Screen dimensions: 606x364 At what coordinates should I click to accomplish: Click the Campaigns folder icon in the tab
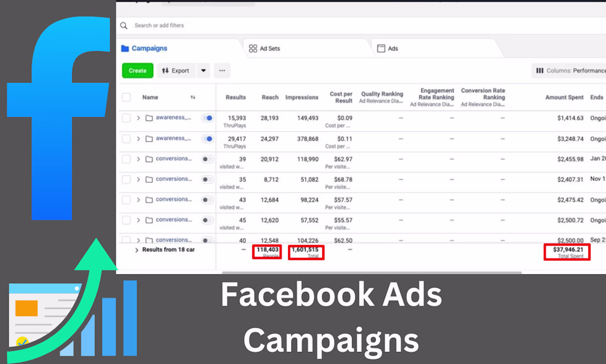pos(125,48)
